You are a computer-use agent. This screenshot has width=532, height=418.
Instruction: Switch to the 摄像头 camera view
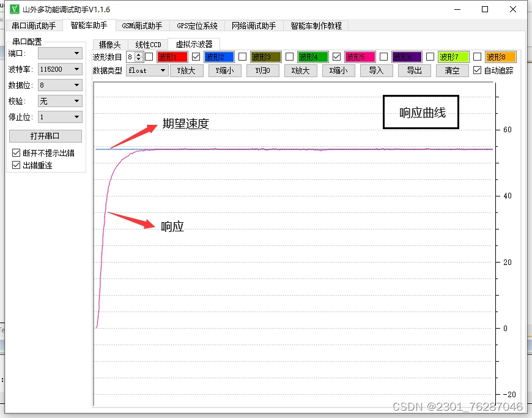[x=109, y=44]
